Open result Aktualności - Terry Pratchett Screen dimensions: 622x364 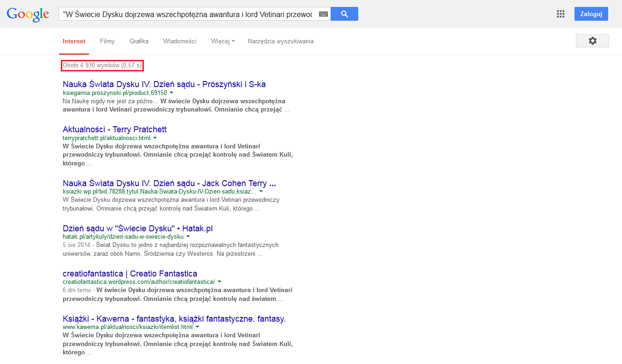pyautogui.click(x=115, y=129)
